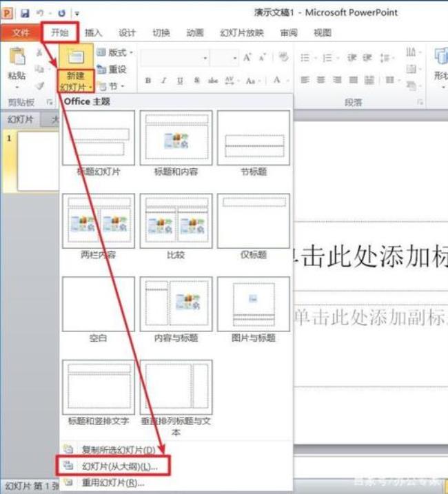Click the Font Color A icon
The height and width of the screenshot is (494, 448).
[x=277, y=80]
